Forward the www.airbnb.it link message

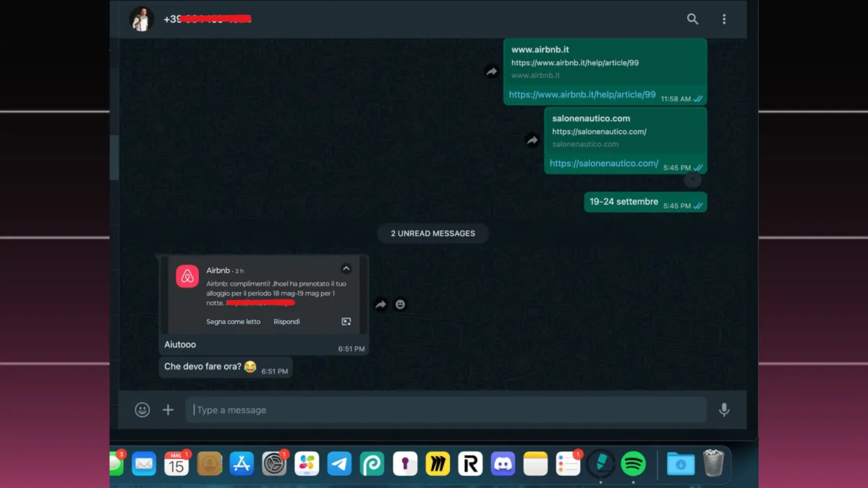click(x=492, y=71)
